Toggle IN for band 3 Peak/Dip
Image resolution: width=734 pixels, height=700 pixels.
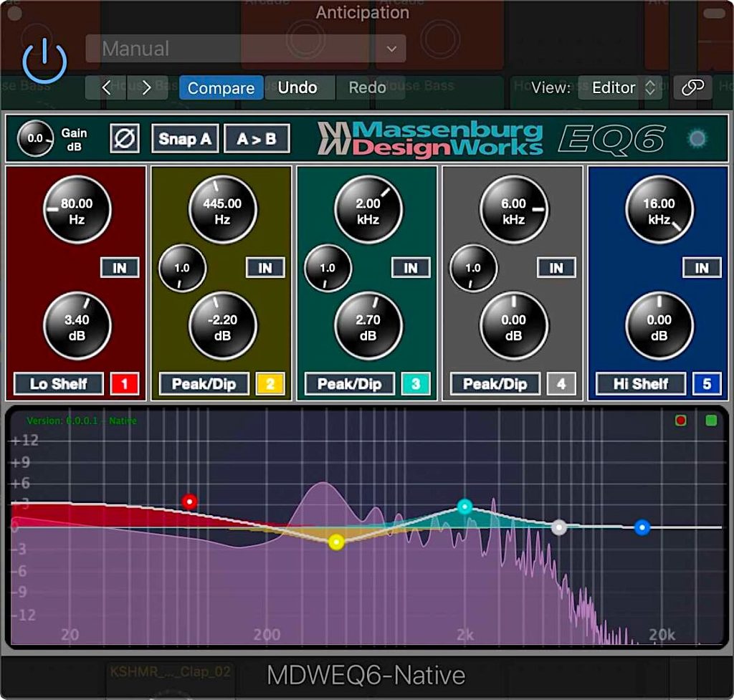click(411, 268)
